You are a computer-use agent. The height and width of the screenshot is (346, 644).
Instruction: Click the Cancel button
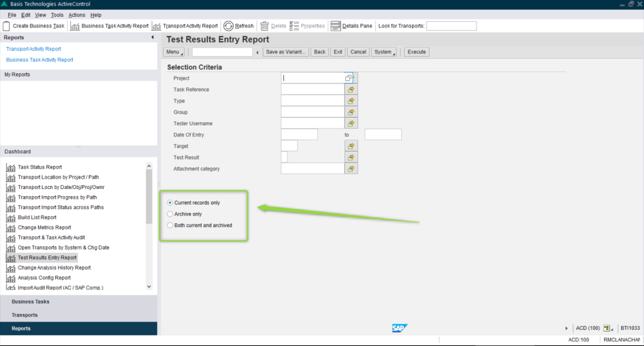click(358, 52)
